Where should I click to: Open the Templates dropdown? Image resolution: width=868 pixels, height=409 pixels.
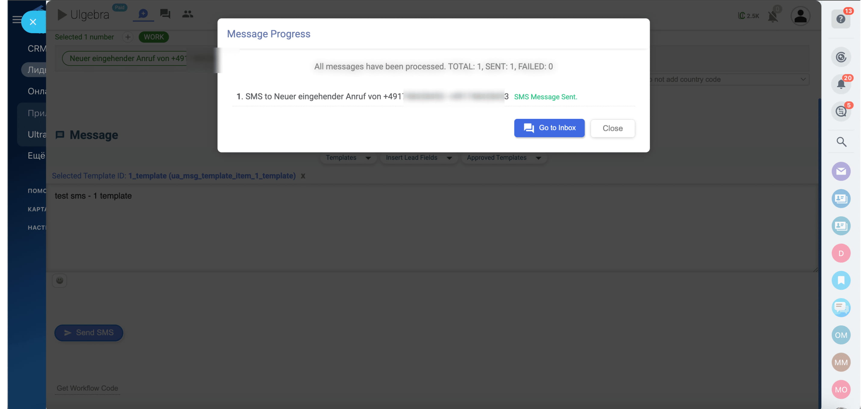coord(348,157)
